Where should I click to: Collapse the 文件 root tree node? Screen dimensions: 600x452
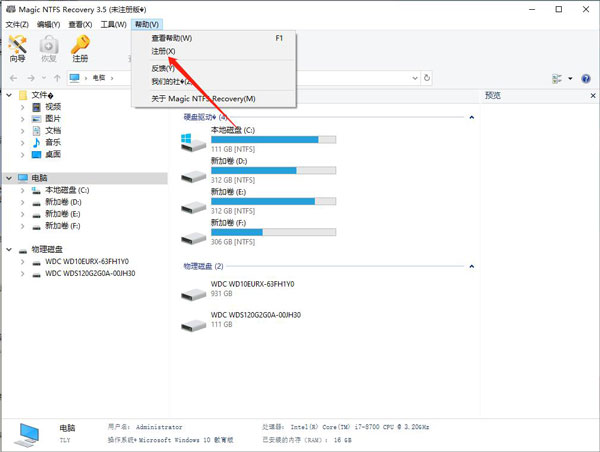(9, 95)
